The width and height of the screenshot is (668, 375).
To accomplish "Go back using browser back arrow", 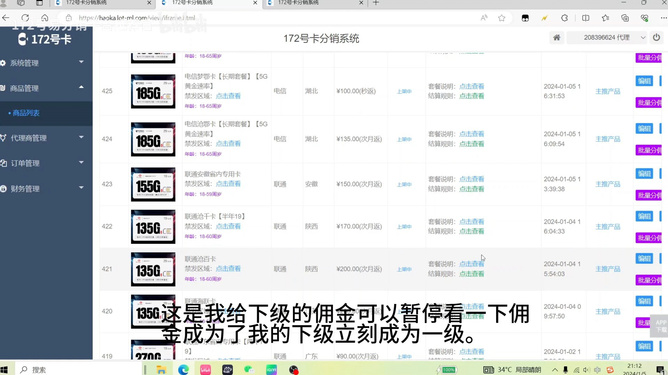I will [x=6, y=18].
